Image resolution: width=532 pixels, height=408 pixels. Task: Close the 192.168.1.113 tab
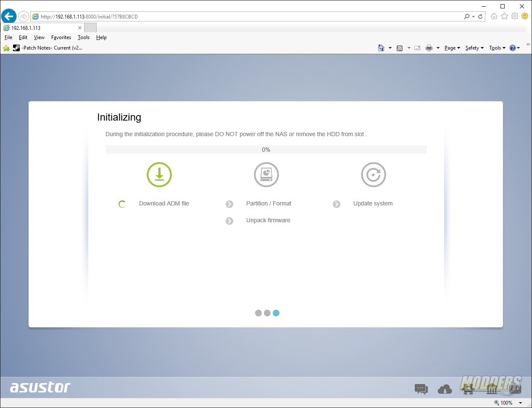[80, 28]
